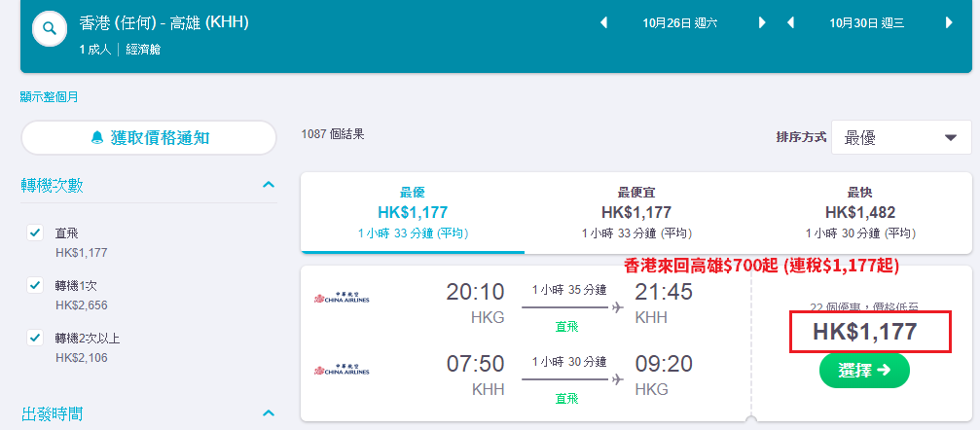Click the 10月26日 departure date text
The width and height of the screenshot is (980, 430).
[x=680, y=23]
